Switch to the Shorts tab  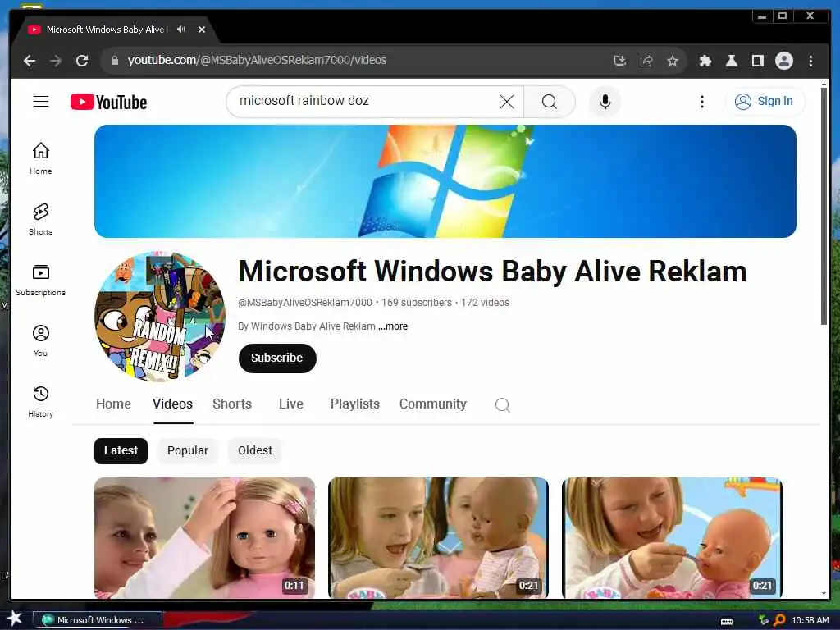pos(232,404)
